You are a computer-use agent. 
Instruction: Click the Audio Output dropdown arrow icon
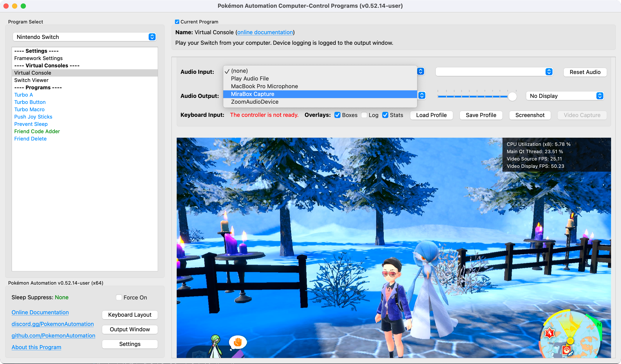coord(422,96)
